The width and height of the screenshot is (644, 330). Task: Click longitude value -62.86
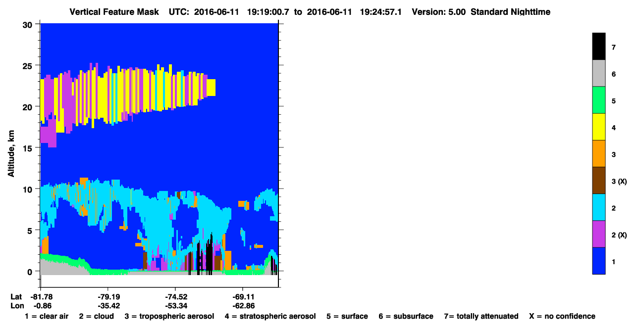pos(243,306)
